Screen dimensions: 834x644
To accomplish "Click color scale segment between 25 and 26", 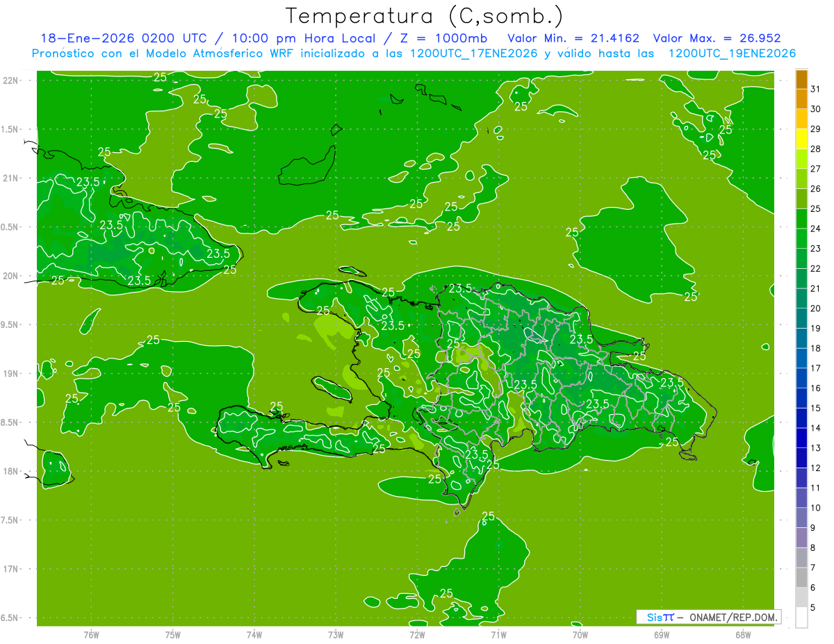I will click(801, 199).
